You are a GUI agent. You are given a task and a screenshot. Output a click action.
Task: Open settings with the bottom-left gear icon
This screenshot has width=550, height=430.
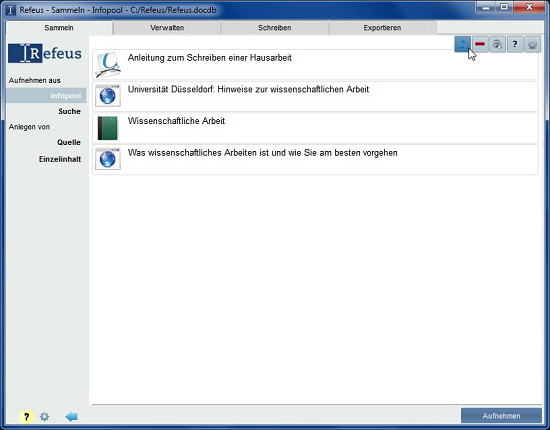(45, 417)
